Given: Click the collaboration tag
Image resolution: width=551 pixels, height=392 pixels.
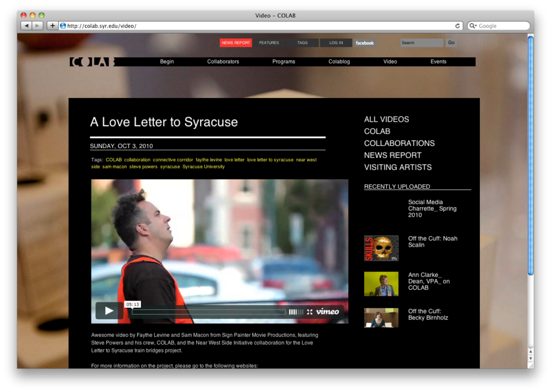Looking at the screenshot, I should pyautogui.click(x=137, y=160).
